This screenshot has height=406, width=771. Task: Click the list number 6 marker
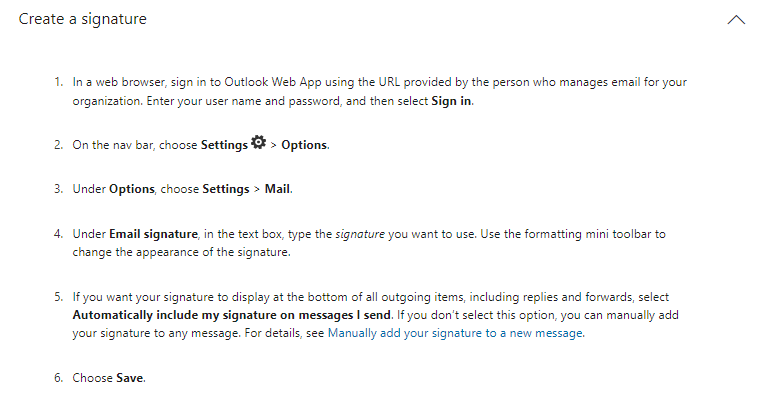point(58,378)
